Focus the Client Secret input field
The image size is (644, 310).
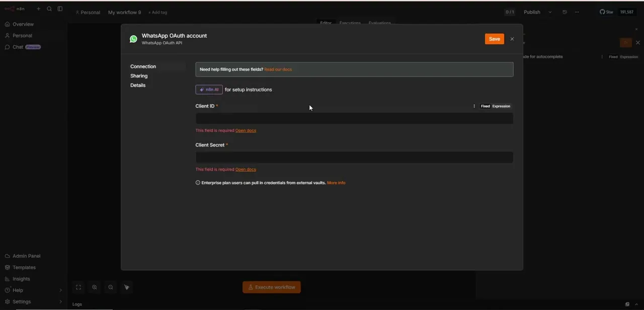354,157
